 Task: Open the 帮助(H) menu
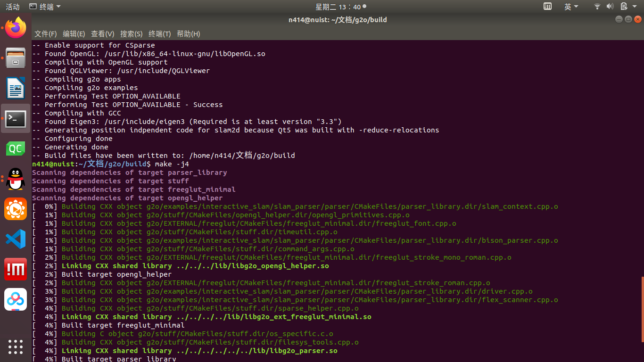189,34
